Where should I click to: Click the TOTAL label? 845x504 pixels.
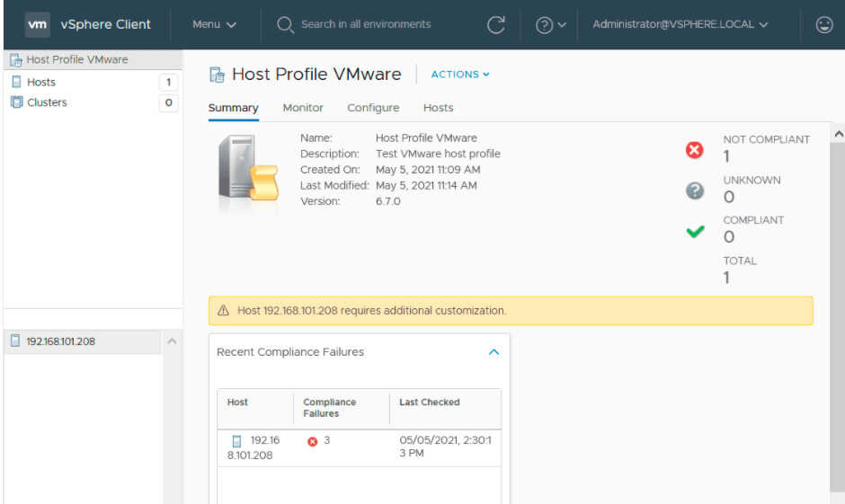pos(740,261)
